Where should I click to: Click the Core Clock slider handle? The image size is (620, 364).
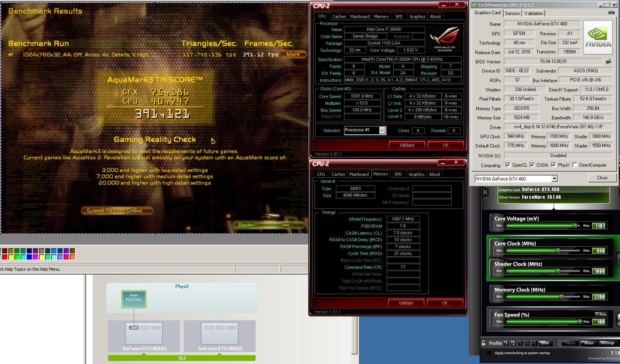coord(558,251)
